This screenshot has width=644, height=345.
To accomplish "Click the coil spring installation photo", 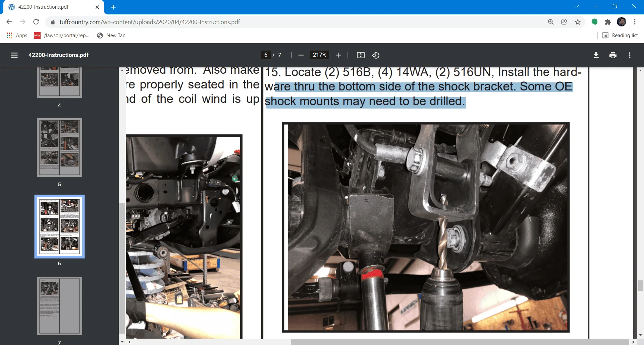I will click(184, 236).
